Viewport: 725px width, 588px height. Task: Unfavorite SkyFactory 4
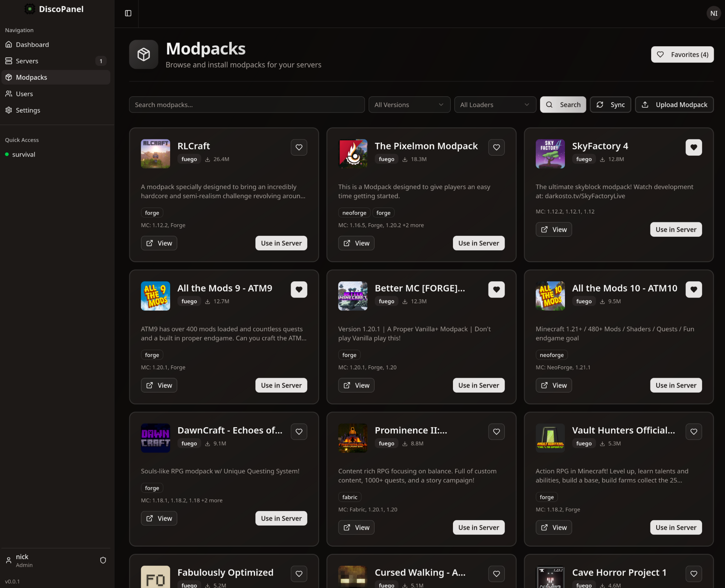[x=694, y=147]
